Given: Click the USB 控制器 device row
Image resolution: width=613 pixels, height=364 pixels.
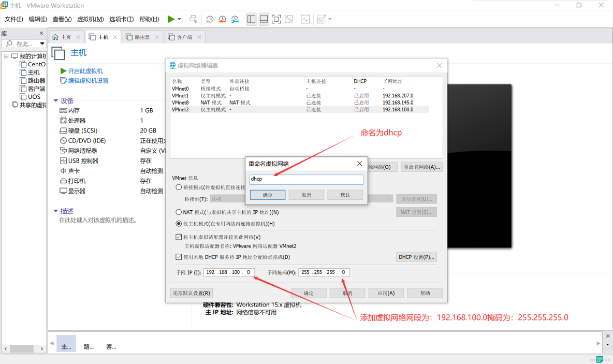Looking at the screenshot, I should click(111, 161).
